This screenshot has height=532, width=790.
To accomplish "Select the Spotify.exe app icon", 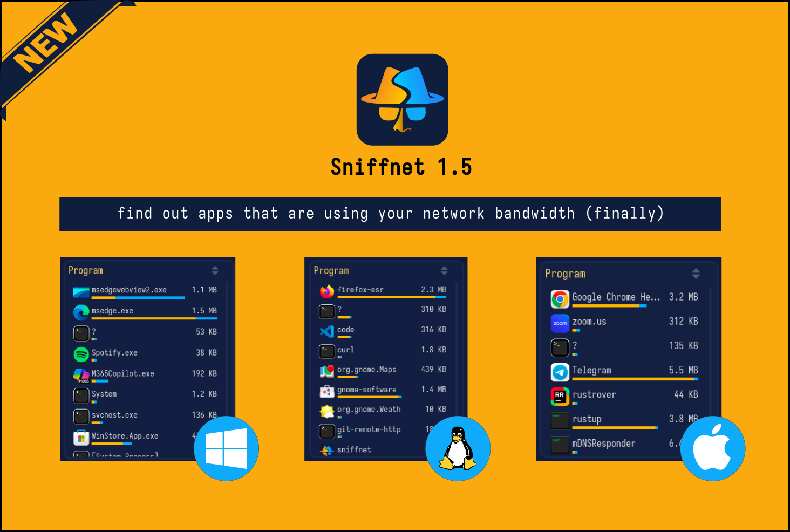I will click(81, 354).
